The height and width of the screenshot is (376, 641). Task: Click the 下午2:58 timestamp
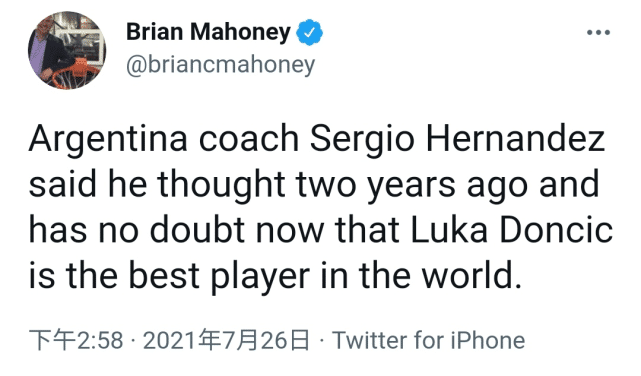pyautogui.click(x=76, y=340)
